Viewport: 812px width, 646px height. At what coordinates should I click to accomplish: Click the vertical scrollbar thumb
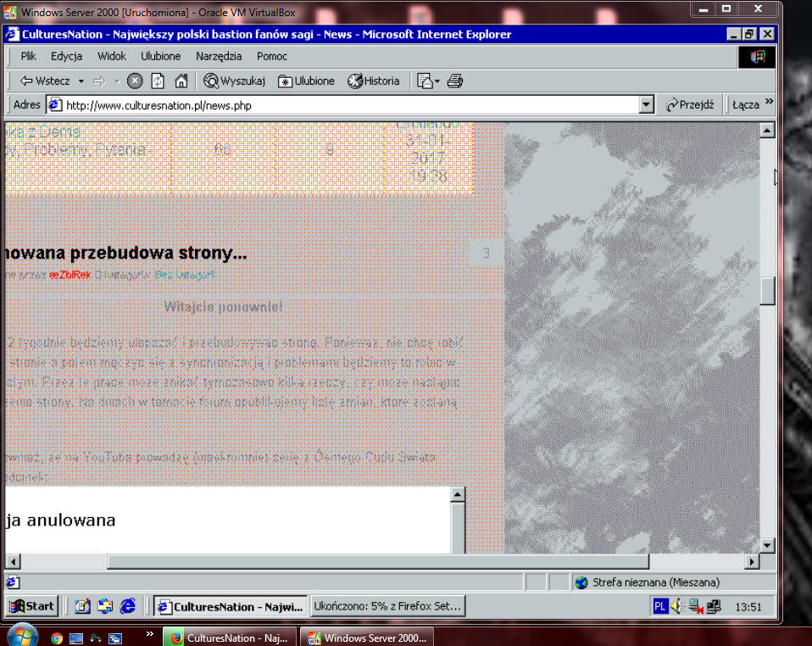[x=767, y=291]
